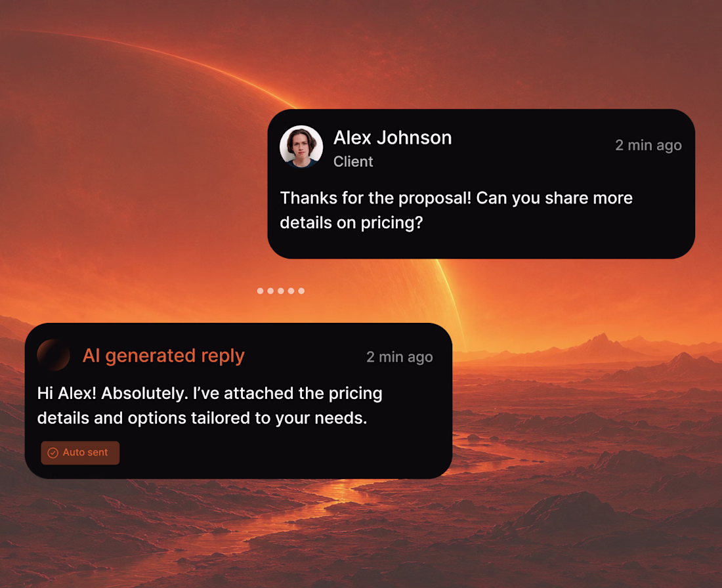The height and width of the screenshot is (588, 722).
Task: Click the Client role label
Action: coord(353,161)
